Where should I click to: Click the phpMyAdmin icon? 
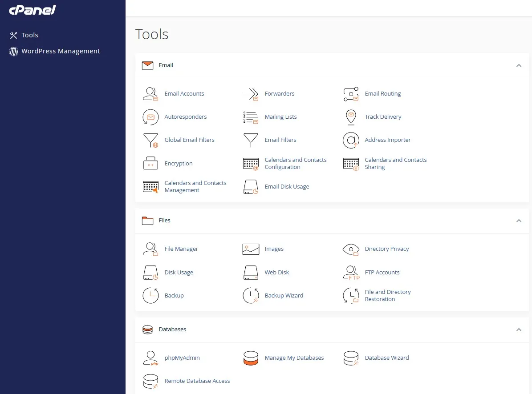point(150,358)
